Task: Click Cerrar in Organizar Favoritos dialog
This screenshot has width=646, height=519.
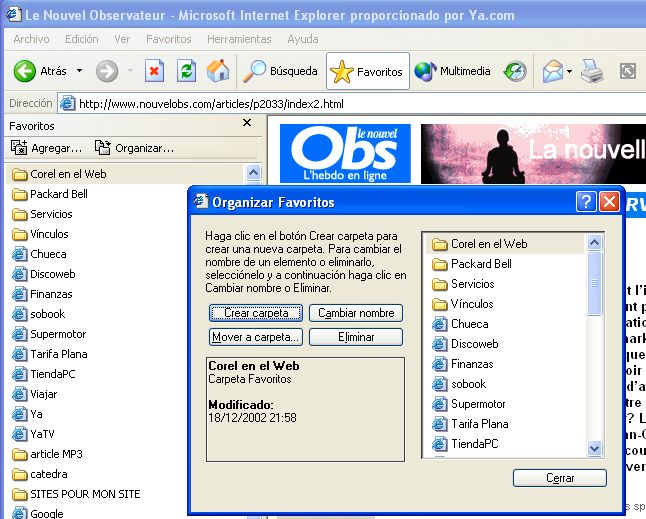Action: pos(560,478)
